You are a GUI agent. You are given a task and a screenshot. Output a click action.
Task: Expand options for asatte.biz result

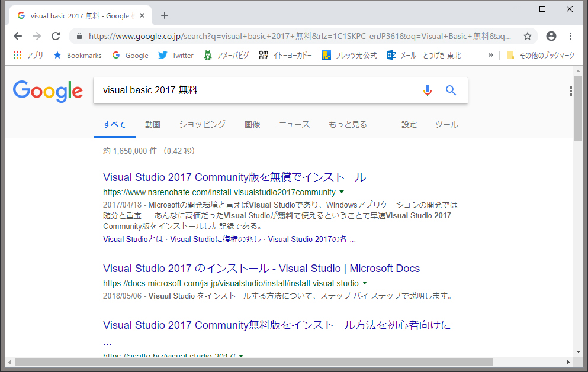(241, 355)
